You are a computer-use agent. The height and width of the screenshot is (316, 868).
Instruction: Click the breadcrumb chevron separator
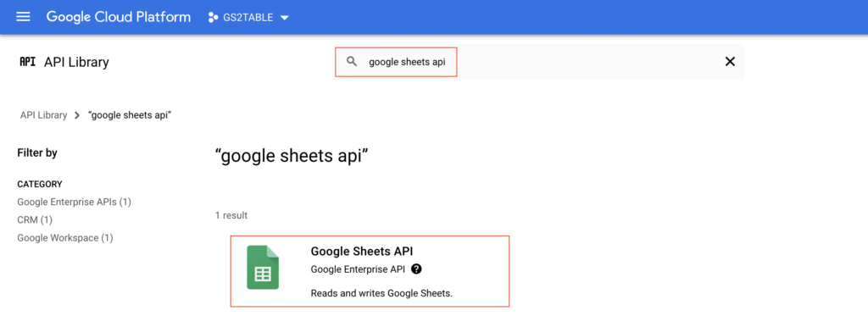77,116
